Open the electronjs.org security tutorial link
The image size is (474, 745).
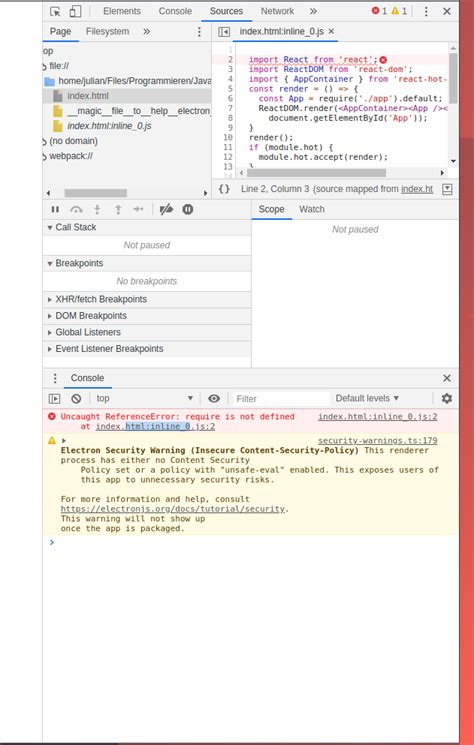coord(173,509)
